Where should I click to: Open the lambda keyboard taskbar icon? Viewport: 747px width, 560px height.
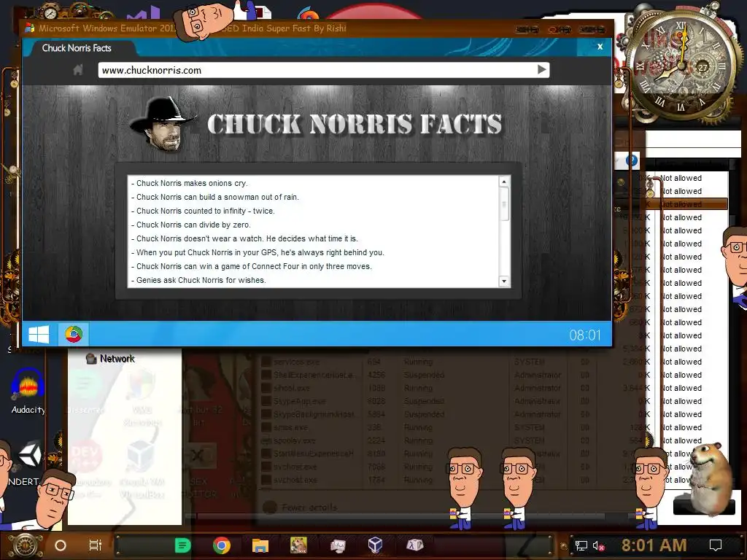tap(414, 545)
